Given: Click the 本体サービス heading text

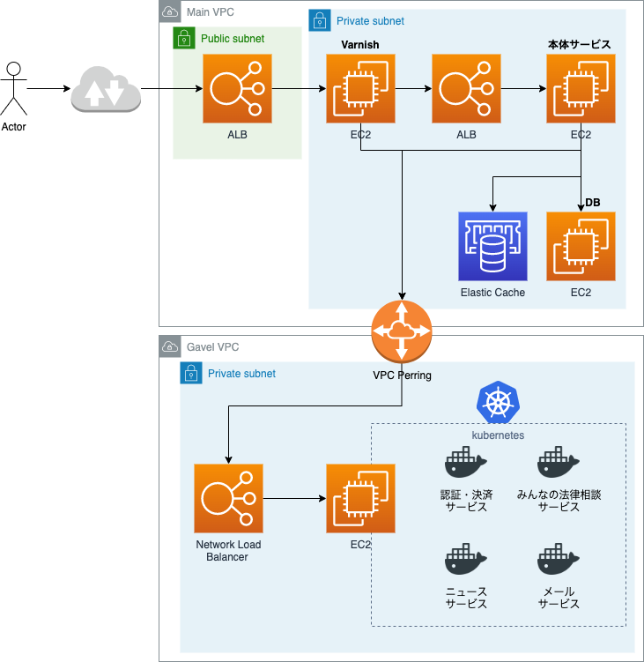Looking at the screenshot, I should tap(579, 44).
